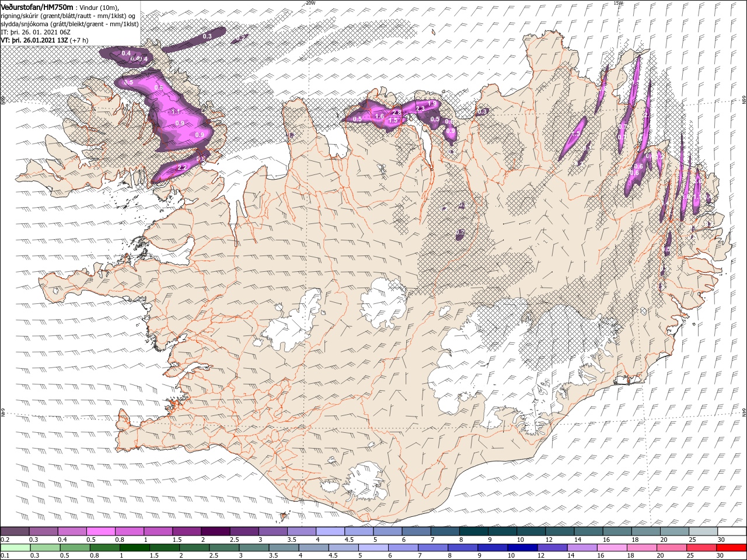Select the red-pink rain swatch labeled 25
Screen dimensions: 747x560
click(x=702, y=548)
